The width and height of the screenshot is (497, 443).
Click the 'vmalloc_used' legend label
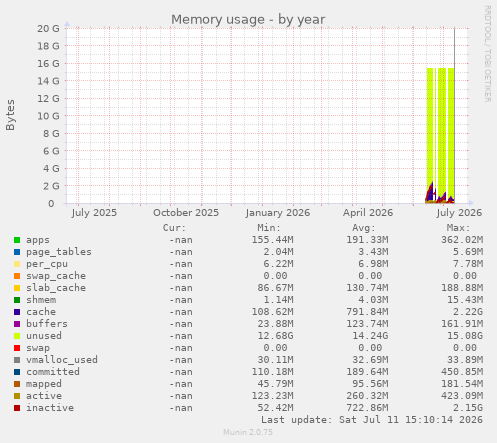coord(62,360)
